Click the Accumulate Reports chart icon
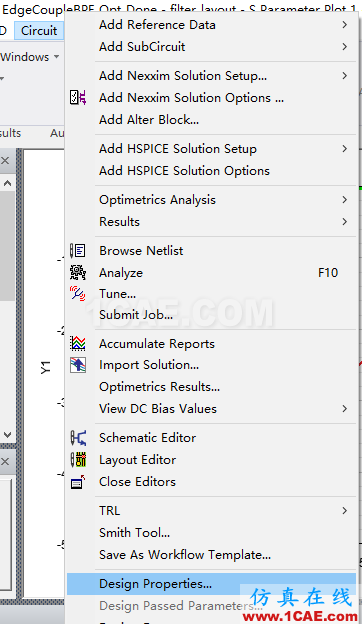Image resolution: width=362 pixels, height=624 pixels. 78,343
